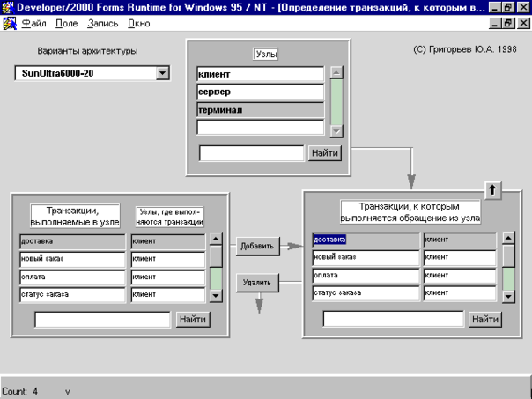
Task: Click клиент cell beside left оплата row
Action: point(168,277)
